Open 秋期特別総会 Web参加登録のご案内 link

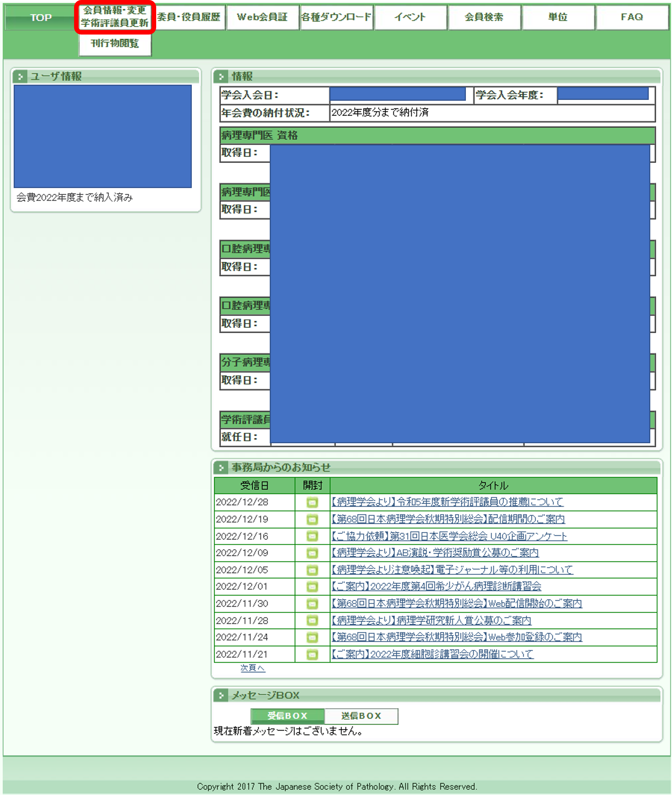coord(456,638)
